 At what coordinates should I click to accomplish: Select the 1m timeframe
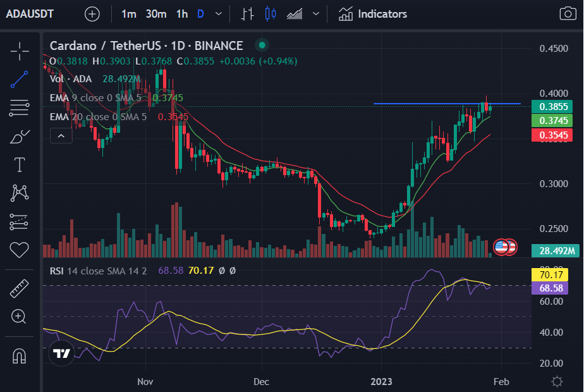pyautogui.click(x=129, y=14)
